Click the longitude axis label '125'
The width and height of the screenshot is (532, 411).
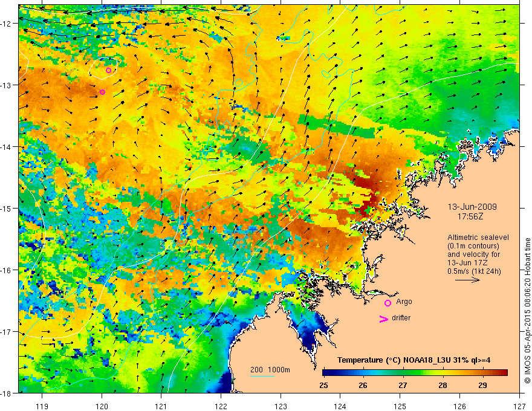[x=400, y=406]
